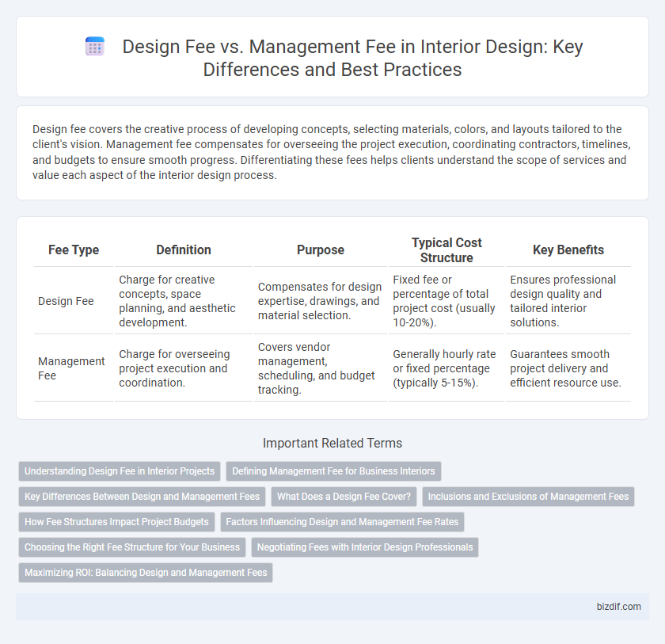Click 'Choosing the Right Fee Structure for Your Business'
Viewport: 665px width, 644px height.
(132, 547)
